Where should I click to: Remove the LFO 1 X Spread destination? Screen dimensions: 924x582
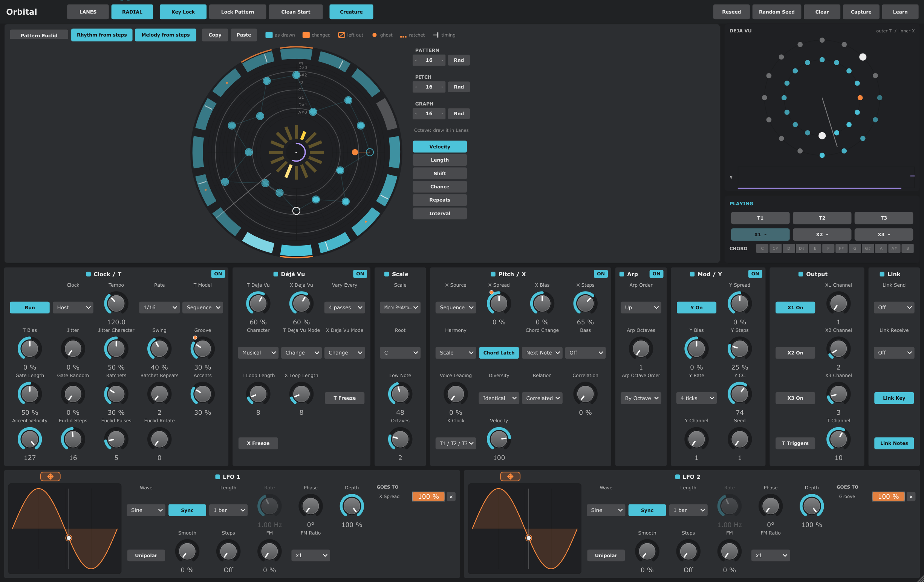point(451,496)
